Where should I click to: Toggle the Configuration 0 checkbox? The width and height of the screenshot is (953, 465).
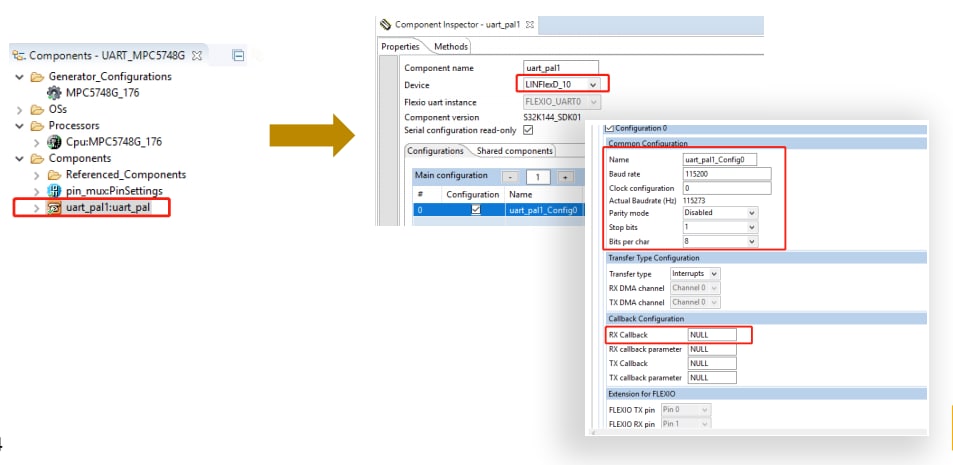pos(610,128)
